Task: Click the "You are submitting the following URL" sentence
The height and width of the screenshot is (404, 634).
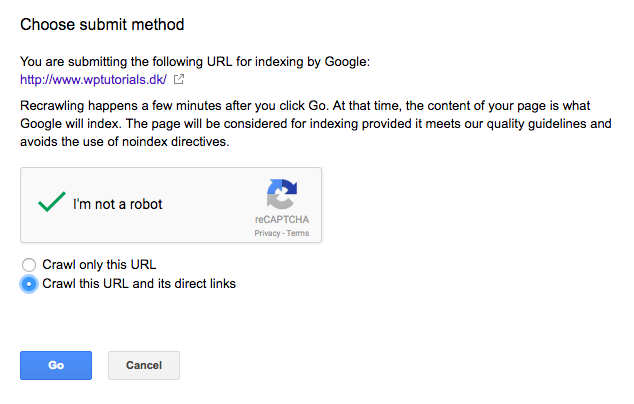Action: tap(195, 61)
